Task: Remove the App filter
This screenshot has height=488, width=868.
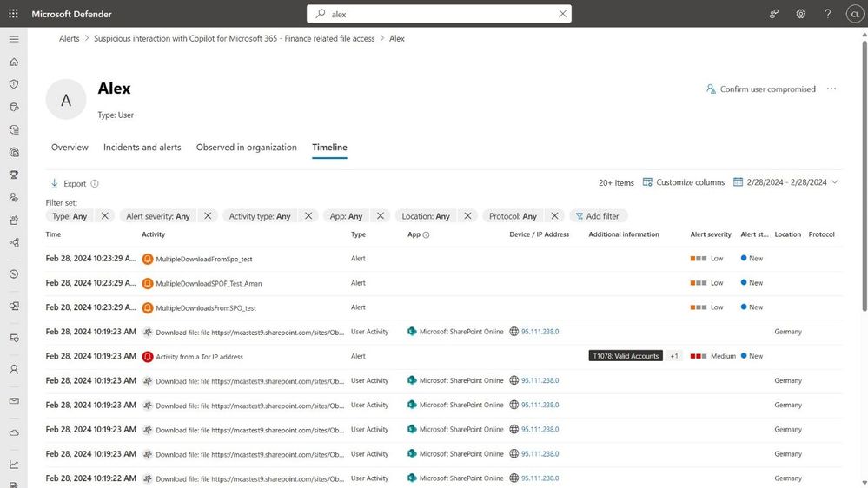Action: [x=381, y=216]
